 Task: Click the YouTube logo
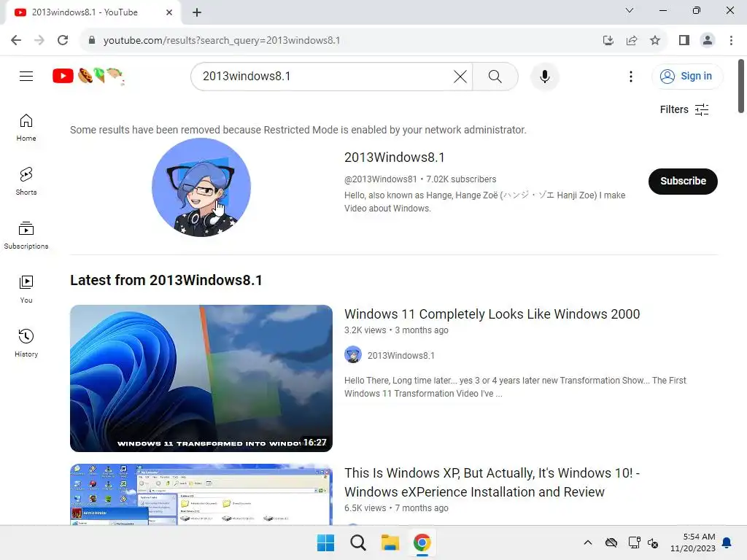coord(88,76)
